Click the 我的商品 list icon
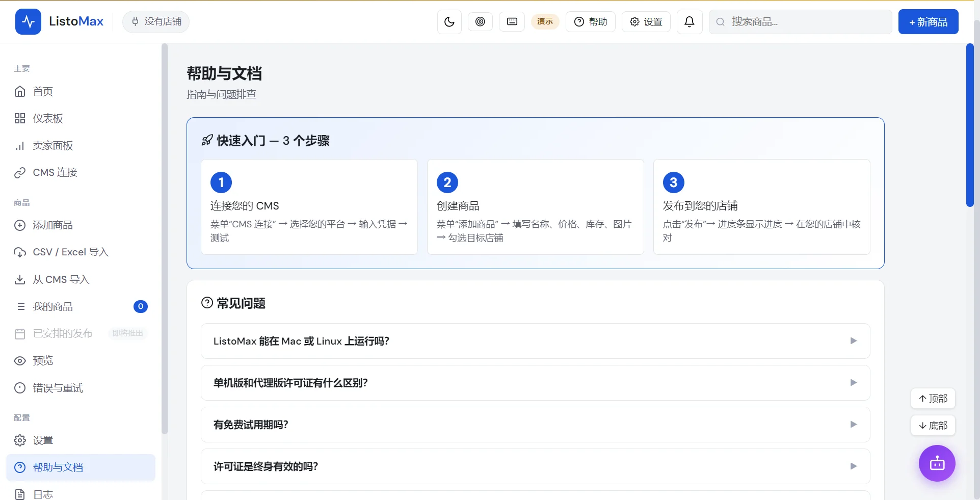Image resolution: width=980 pixels, height=500 pixels. [x=21, y=306]
